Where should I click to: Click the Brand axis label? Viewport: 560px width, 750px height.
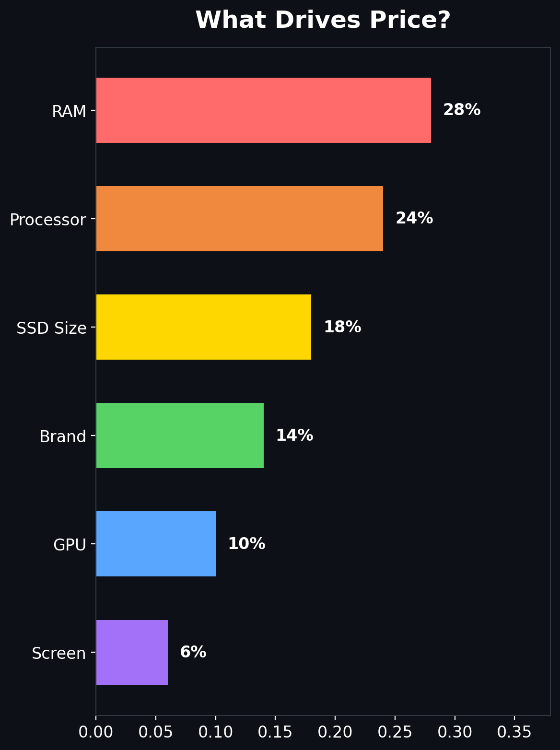pos(63,436)
